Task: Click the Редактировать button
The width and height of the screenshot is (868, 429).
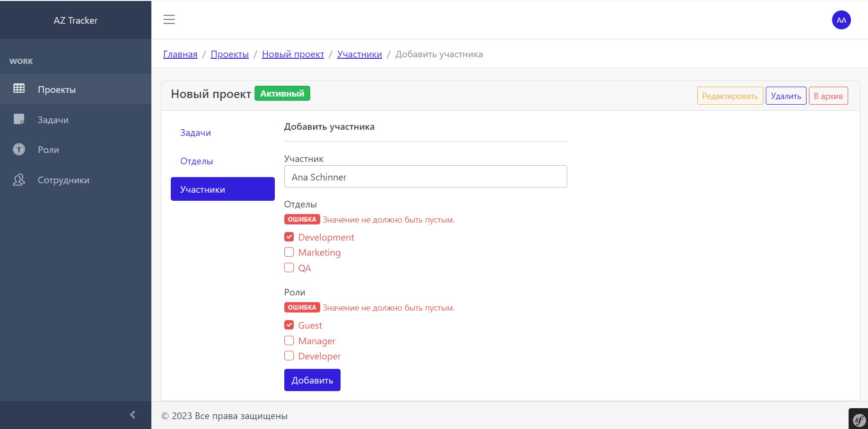Action: click(x=730, y=96)
